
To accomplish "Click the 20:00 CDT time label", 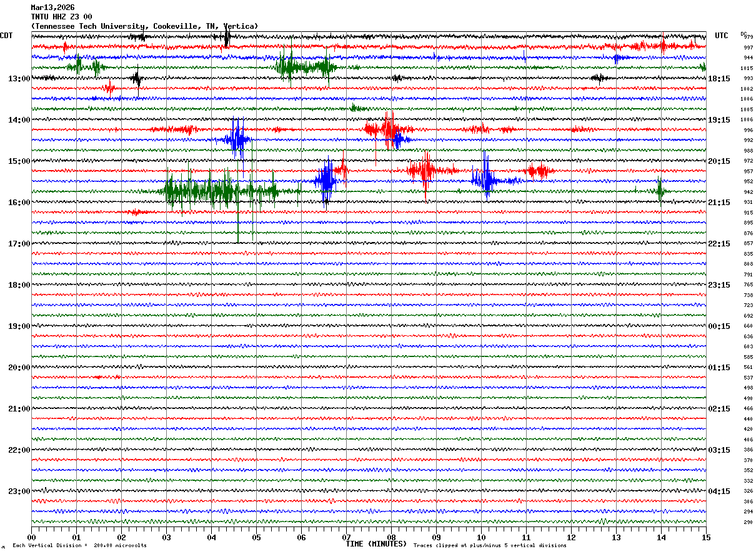I will click(x=19, y=368).
